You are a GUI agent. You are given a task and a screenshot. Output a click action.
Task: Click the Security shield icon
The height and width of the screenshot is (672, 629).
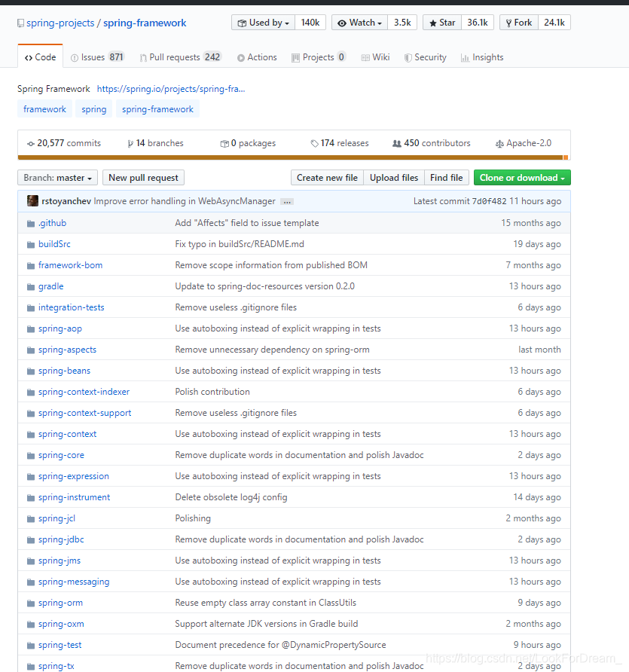coord(408,58)
